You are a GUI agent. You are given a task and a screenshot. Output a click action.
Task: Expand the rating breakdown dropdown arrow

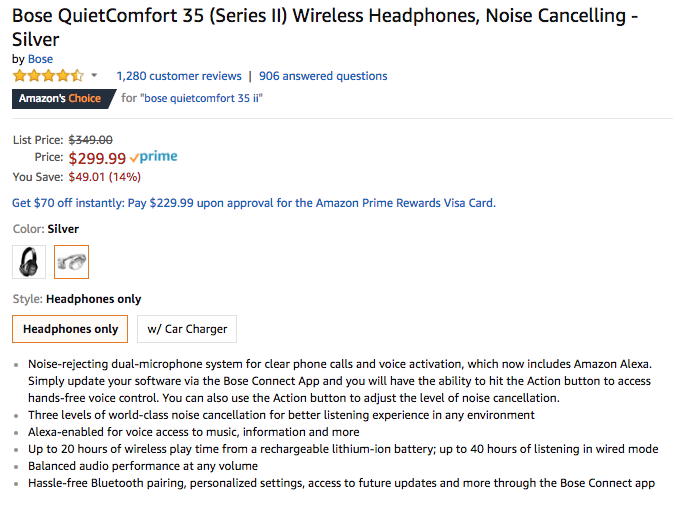tap(94, 76)
